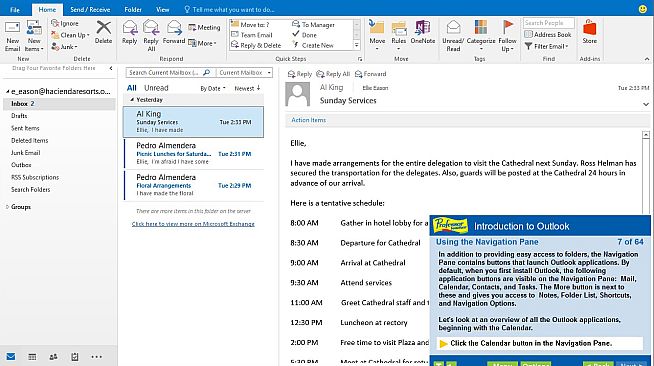Viewport: 654px width, 366px height.
Task: Create a New Email
Action: point(12,36)
